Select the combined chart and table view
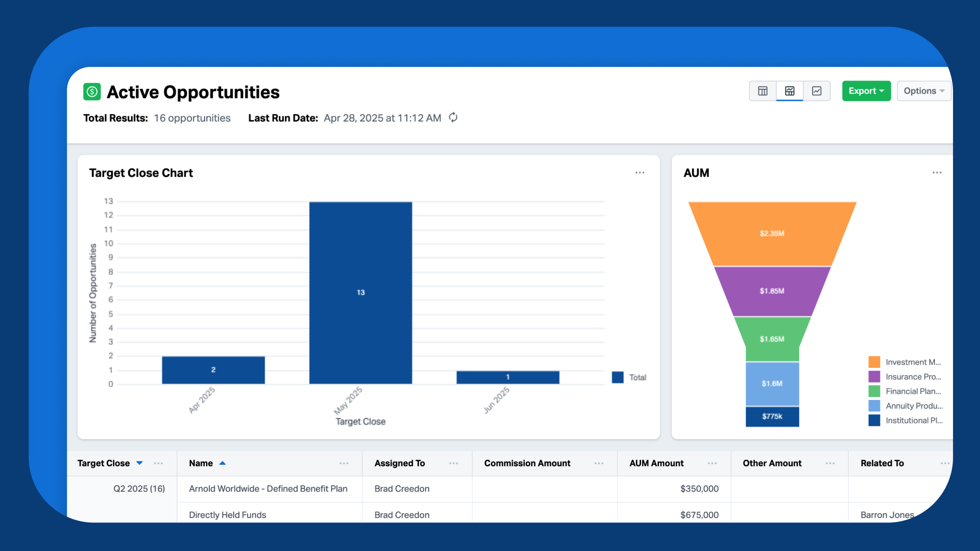The image size is (980, 551). tap(790, 91)
